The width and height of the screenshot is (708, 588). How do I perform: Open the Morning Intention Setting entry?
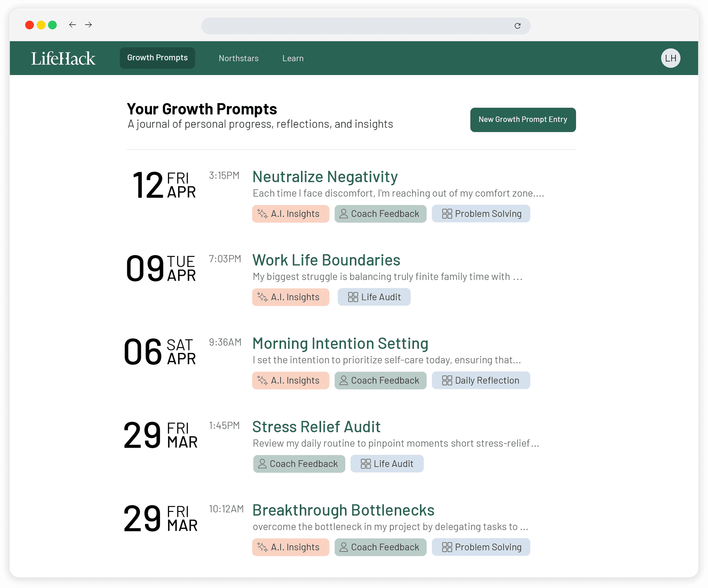point(340,344)
